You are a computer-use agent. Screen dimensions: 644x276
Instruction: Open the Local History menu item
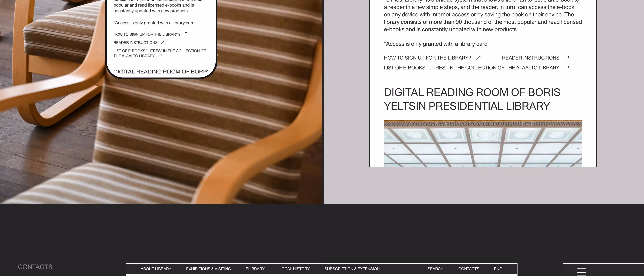click(295, 269)
